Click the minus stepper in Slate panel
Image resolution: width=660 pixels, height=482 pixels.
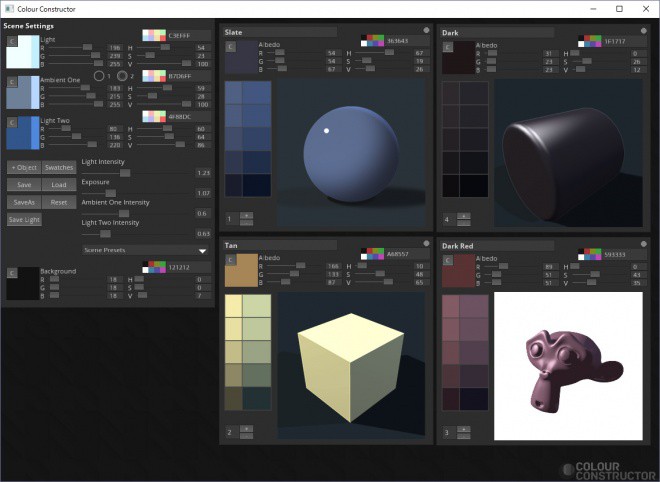[x=246, y=223]
